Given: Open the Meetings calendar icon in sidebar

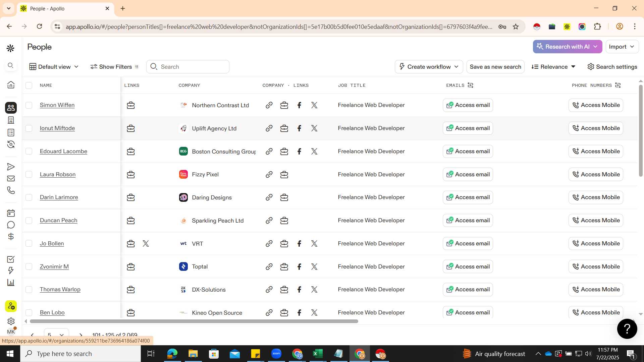Looking at the screenshot, I should pos(11,213).
